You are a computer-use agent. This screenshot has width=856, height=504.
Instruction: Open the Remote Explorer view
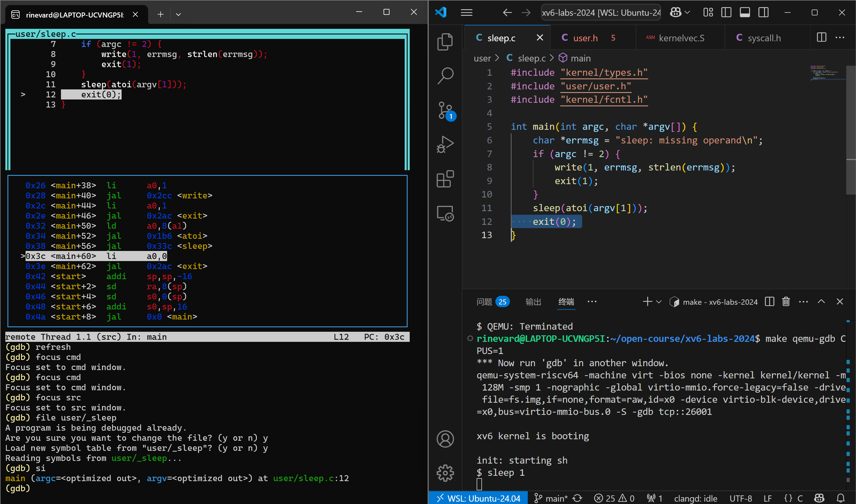[x=445, y=213]
